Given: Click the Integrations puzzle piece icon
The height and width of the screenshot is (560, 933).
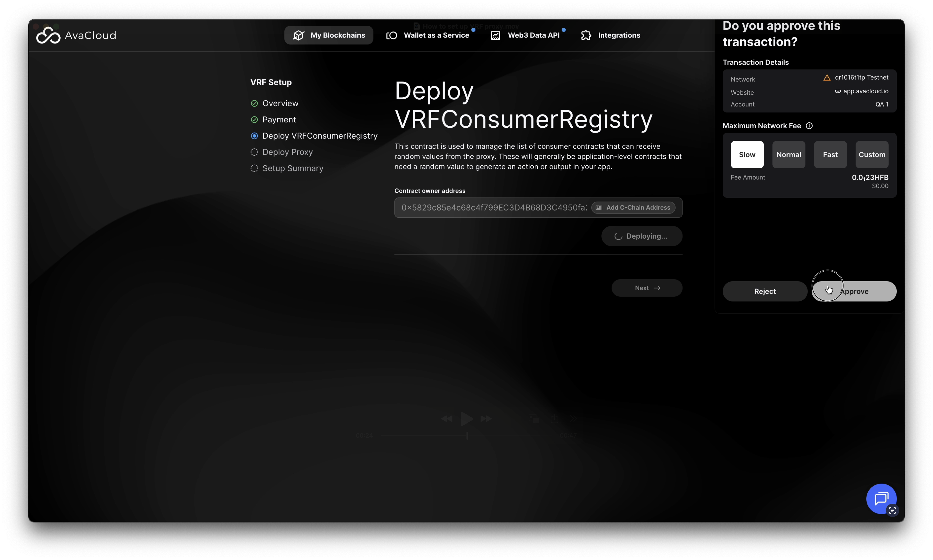Looking at the screenshot, I should pyautogui.click(x=586, y=36).
